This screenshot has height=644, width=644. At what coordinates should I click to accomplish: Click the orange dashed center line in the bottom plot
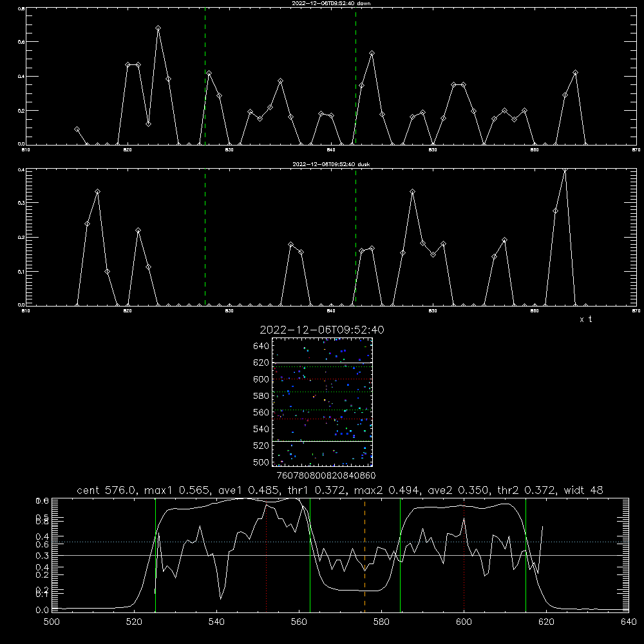(x=365, y=554)
